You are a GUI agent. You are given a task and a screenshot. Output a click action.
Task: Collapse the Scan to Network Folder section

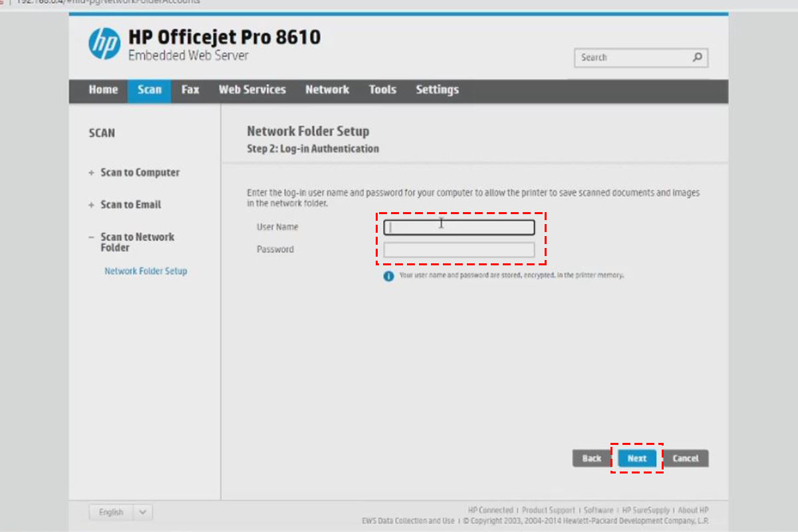[x=132, y=242]
